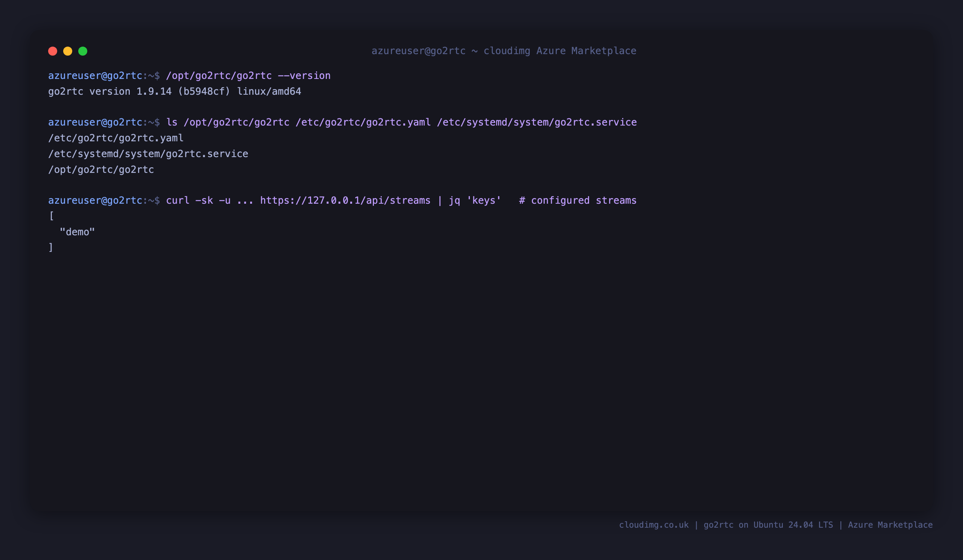Click the 'https://127.0.0.1/api/streams' URL in curl command
Image resolution: width=963 pixels, height=560 pixels.
(345, 200)
